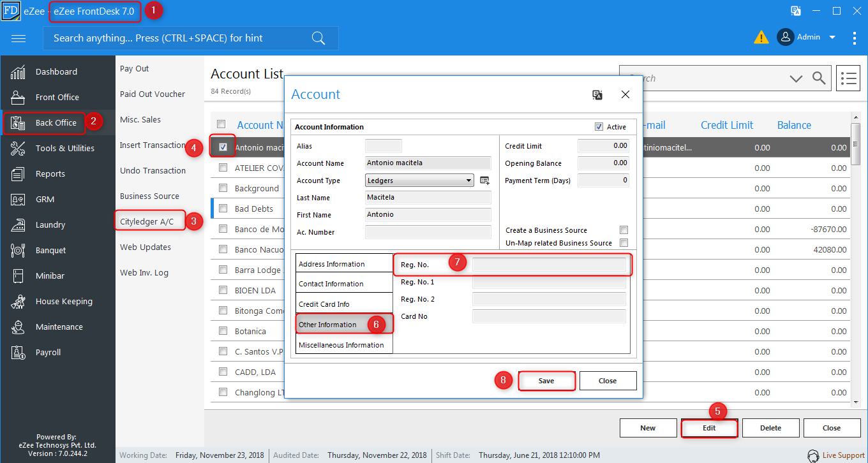Click the account list vertical scrollbar

coord(856,258)
